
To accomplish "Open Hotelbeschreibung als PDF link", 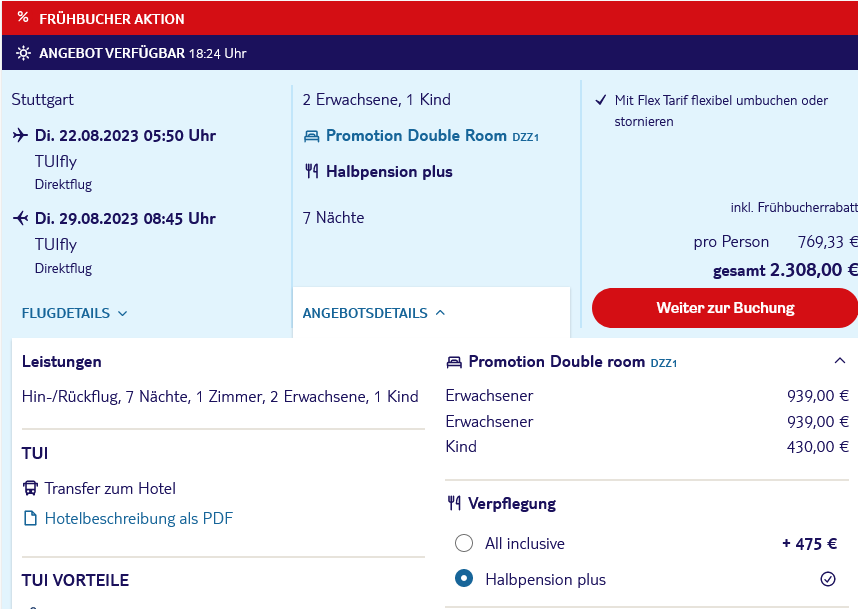I will pyautogui.click(x=139, y=518).
